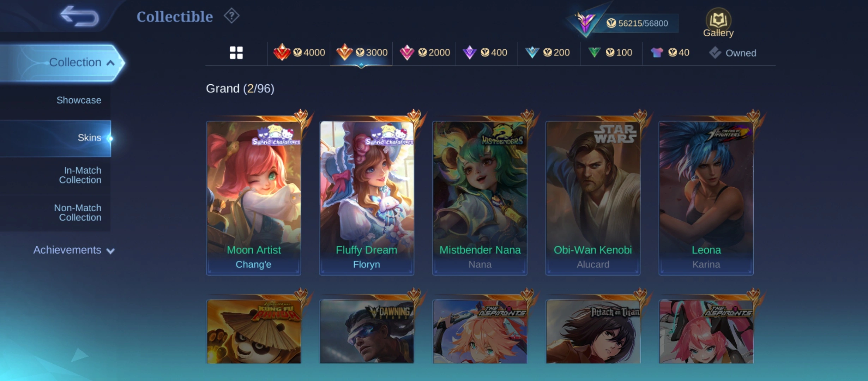Filter by red gem 4000 tier
The height and width of the screenshot is (381, 868).
click(299, 53)
